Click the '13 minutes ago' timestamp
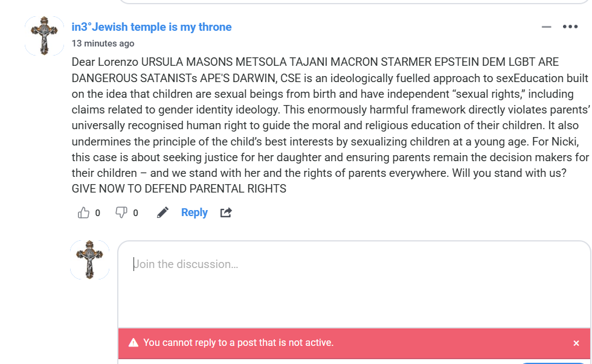Image resolution: width=592 pixels, height=364 pixels. point(103,43)
